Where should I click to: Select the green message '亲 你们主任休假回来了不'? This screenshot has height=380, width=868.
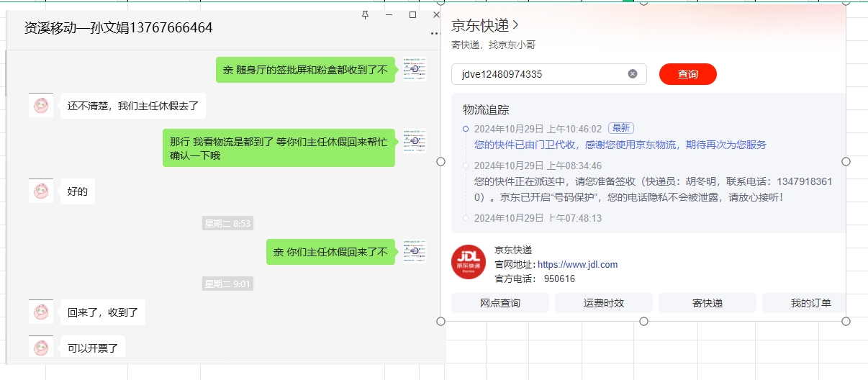pyautogui.click(x=330, y=252)
